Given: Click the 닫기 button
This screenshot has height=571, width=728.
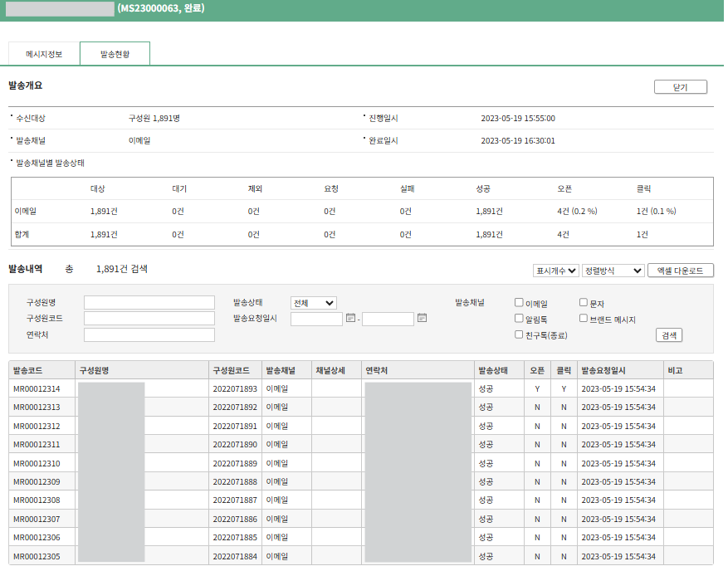Looking at the screenshot, I should pos(680,87).
